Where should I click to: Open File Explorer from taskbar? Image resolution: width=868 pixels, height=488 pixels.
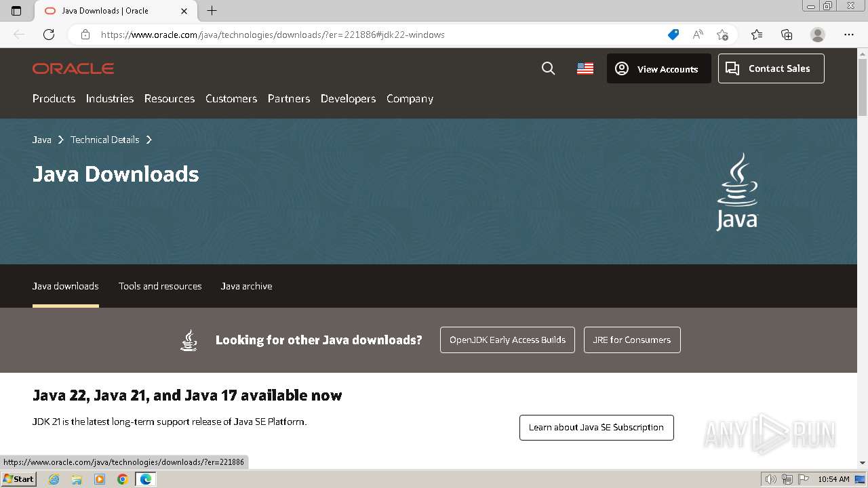pos(77,479)
